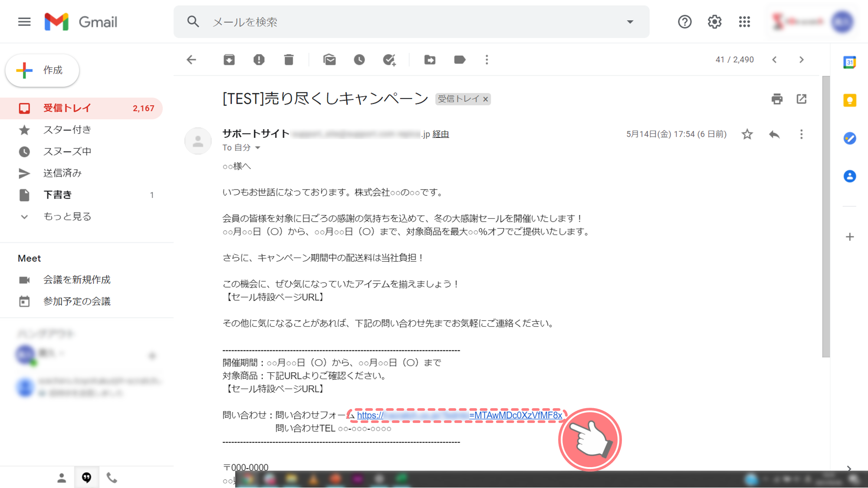Open toolbar more options menu

tap(487, 60)
